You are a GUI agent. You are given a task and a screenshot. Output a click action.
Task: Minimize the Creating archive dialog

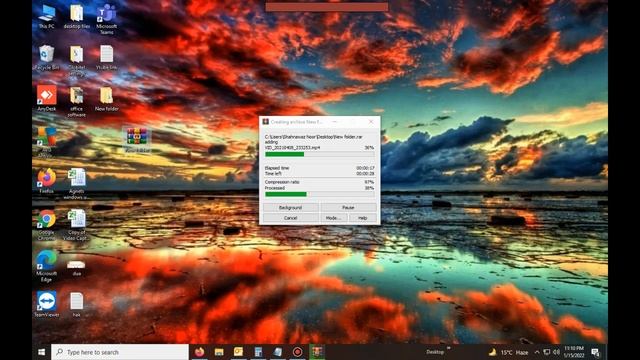(x=334, y=122)
